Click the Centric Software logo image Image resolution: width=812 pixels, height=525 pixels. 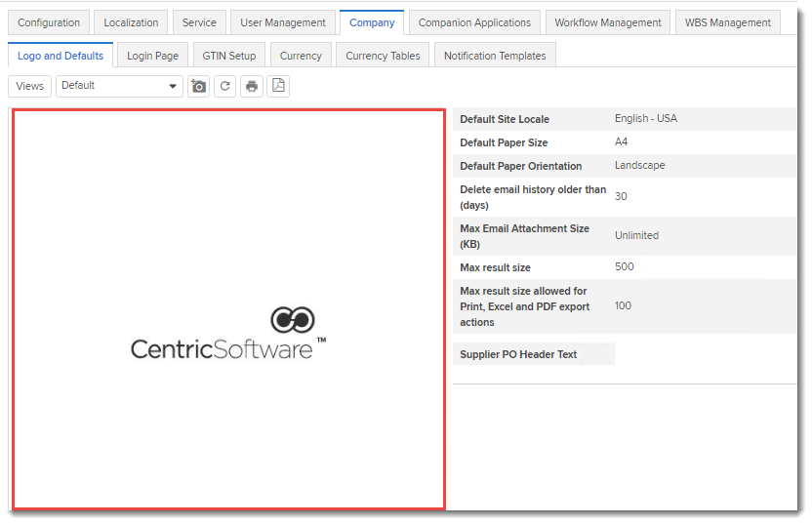click(x=228, y=334)
